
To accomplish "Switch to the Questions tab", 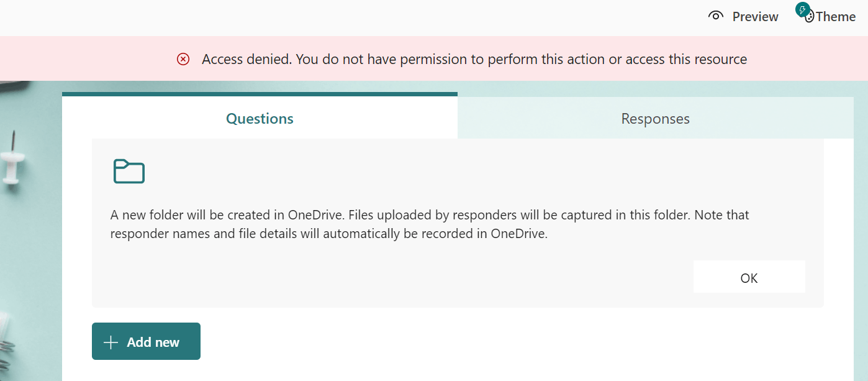I will coord(260,118).
